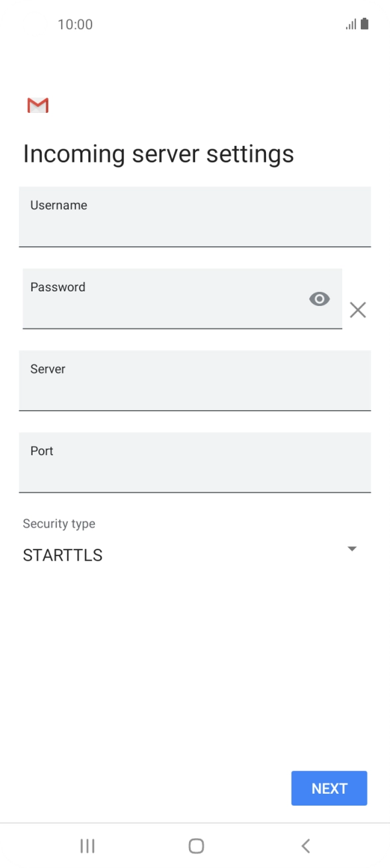
Task: Tap the Home button in navigation bar
Action: [195, 845]
